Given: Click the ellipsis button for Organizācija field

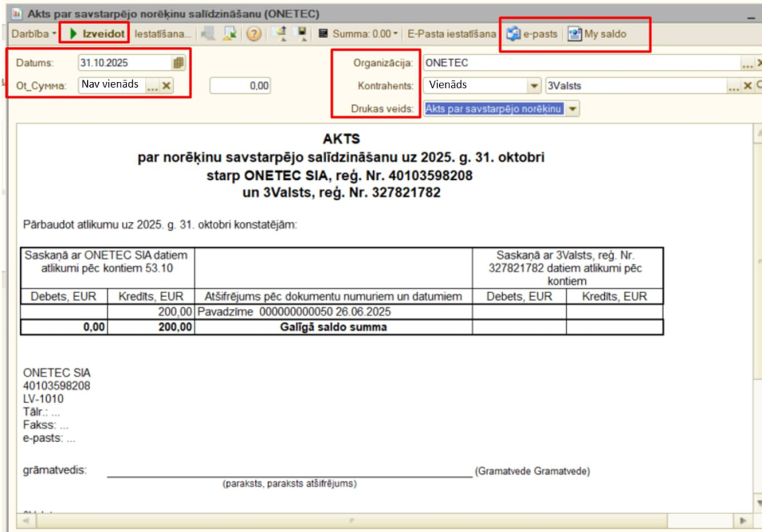Looking at the screenshot, I should pos(746,63).
